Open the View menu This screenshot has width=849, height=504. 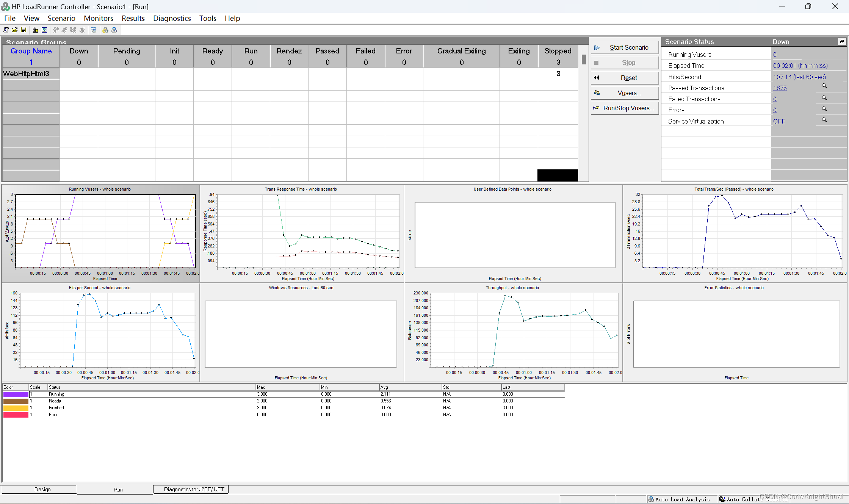click(x=31, y=18)
